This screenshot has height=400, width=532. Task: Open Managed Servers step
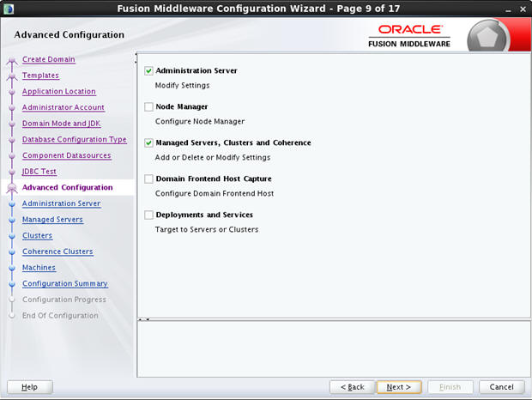pos(52,220)
